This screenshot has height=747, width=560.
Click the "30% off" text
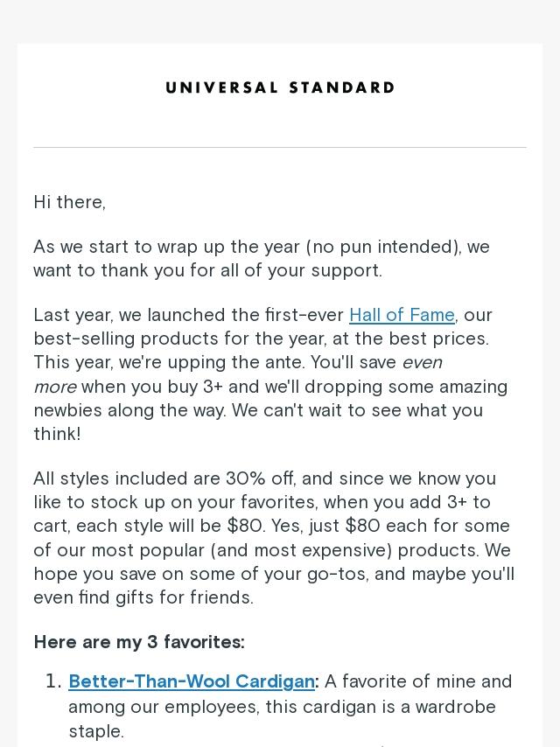pyautogui.click(x=260, y=478)
